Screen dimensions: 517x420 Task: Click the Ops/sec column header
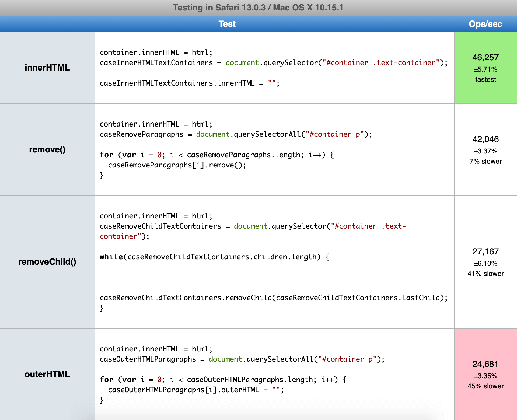coord(485,24)
